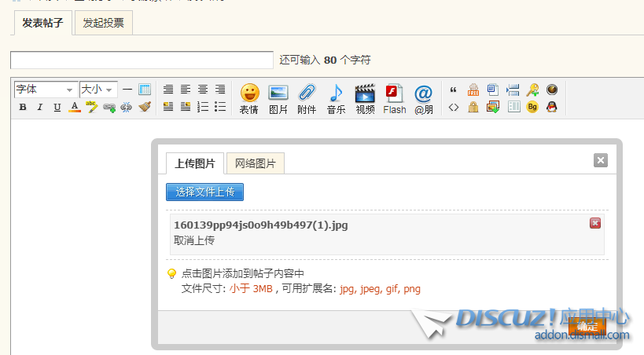
Task: Open the 大小 font size dropdown
Action: click(x=98, y=90)
